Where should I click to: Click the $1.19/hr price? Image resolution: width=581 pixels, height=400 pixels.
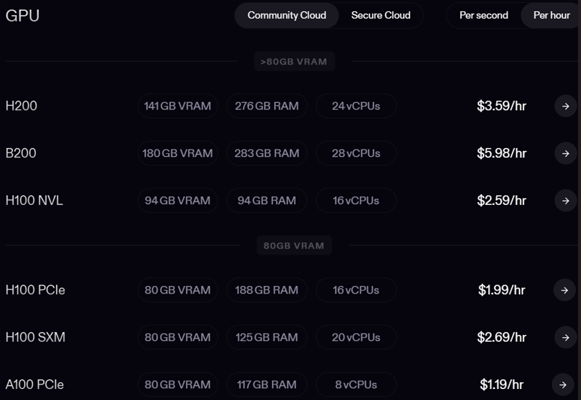(x=501, y=385)
